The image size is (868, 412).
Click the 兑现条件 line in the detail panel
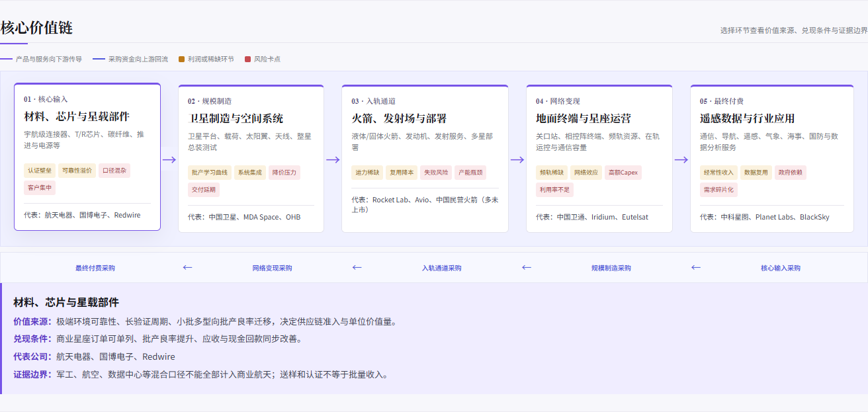click(x=159, y=339)
